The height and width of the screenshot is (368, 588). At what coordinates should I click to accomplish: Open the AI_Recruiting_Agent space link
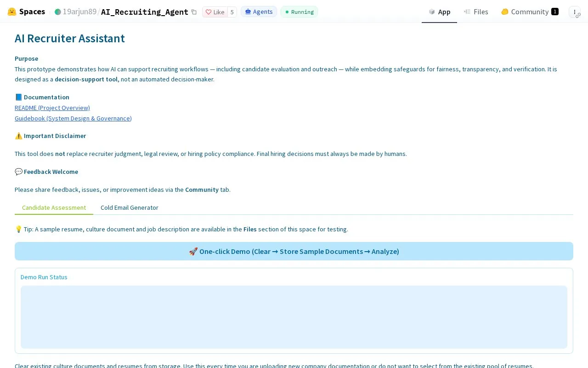(x=144, y=12)
